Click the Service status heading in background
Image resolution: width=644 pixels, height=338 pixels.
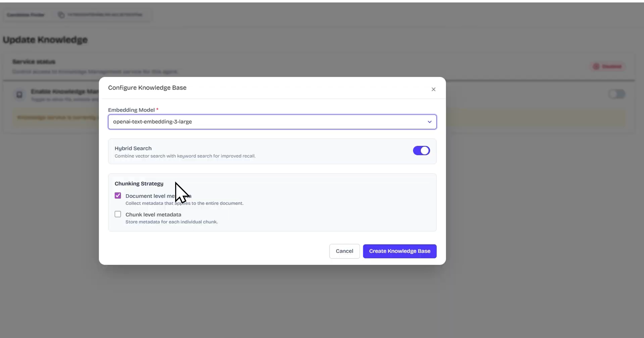(34, 62)
